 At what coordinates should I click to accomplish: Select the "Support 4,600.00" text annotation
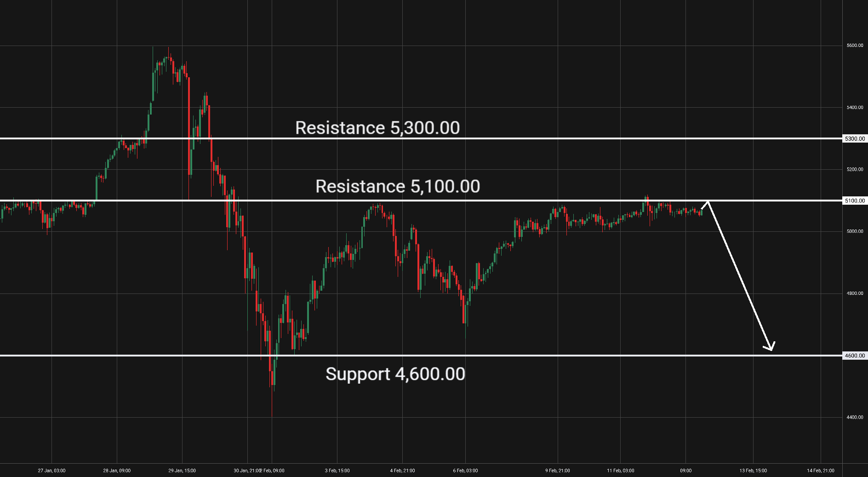(x=395, y=374)
